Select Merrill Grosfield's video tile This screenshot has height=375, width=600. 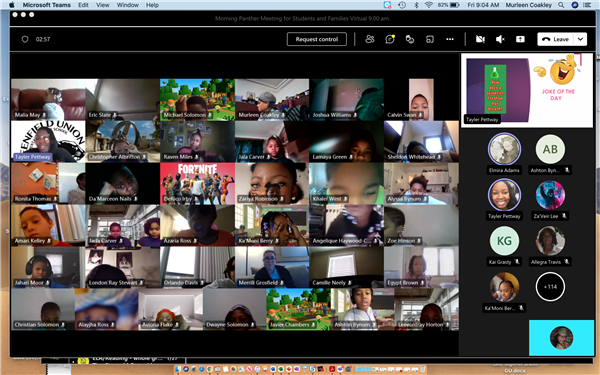[272, 267]
